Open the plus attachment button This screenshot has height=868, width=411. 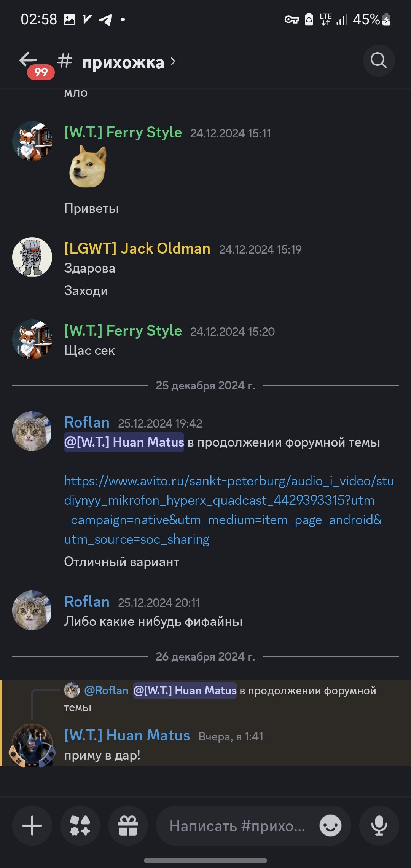coord(32,826)
